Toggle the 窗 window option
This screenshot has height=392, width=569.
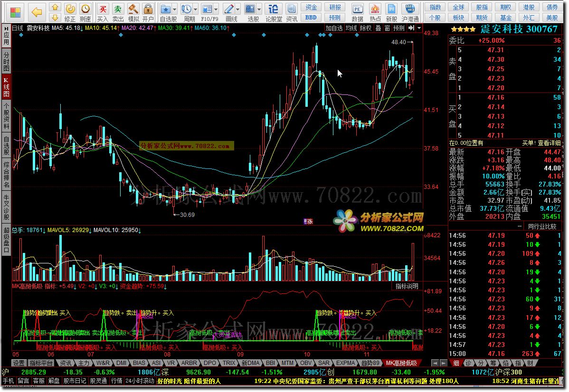click(x=387, y=28)
